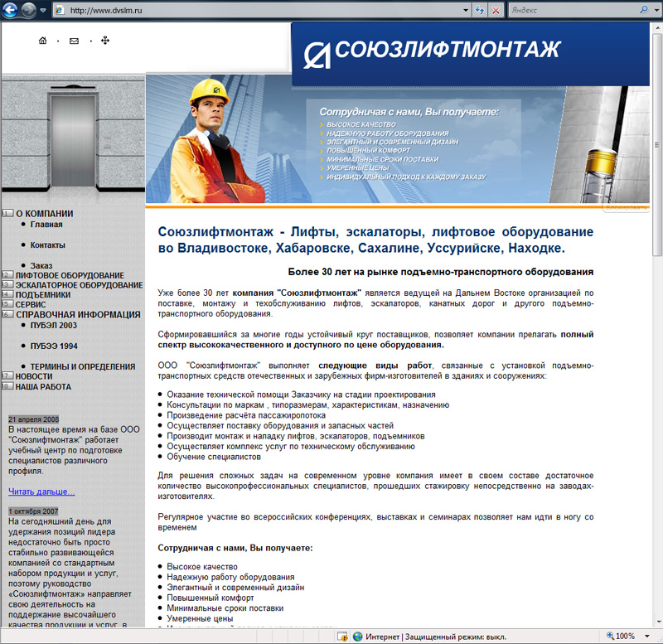Click the number 6 icon beside СПРАВОЧНАЯ ИНФОРМАЦИЯ

7,314
